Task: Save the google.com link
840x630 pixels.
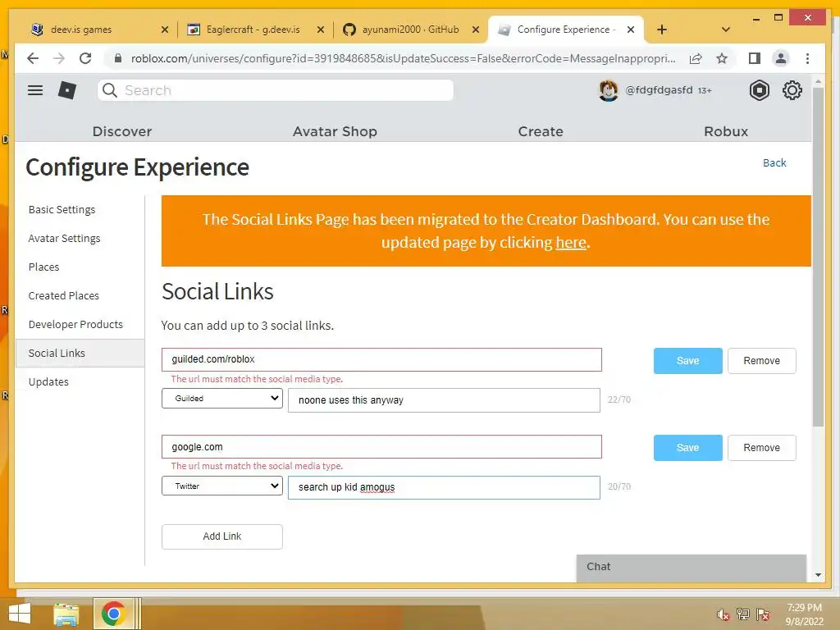Action: (x=688, y=448)
